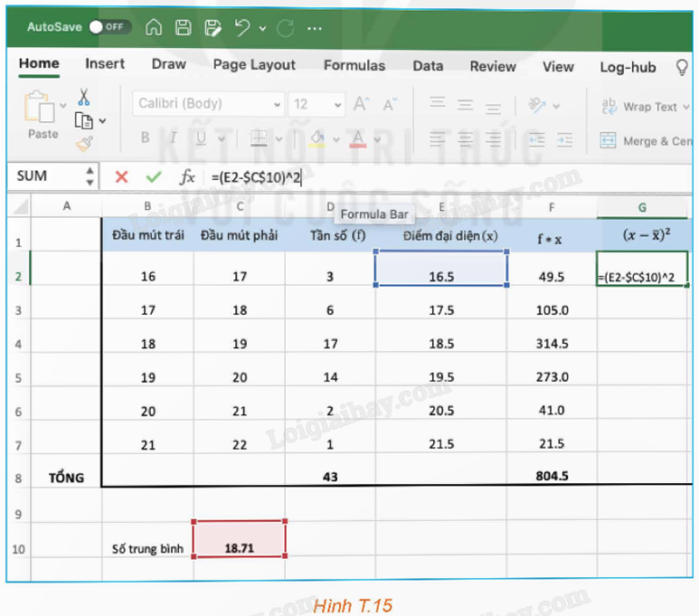Screen dimensions: 699x616
Task: Open the undo history dropdown arrow
Action: click(262, 29)
